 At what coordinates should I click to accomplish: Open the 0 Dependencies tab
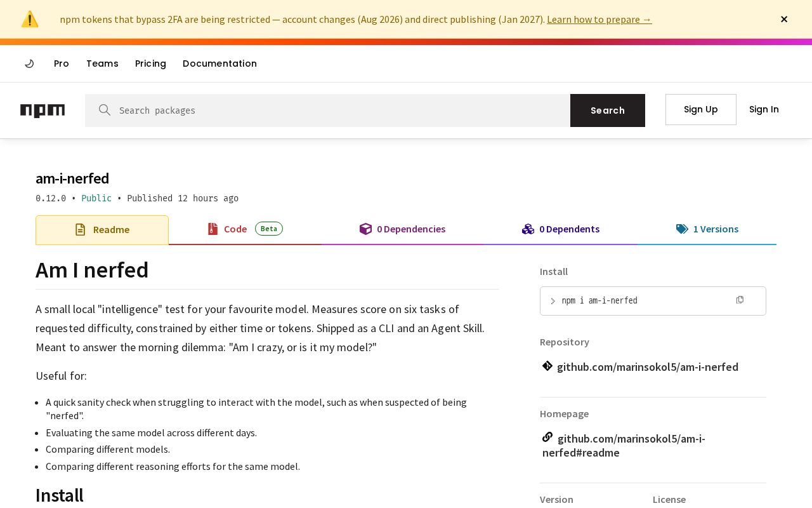402,229
